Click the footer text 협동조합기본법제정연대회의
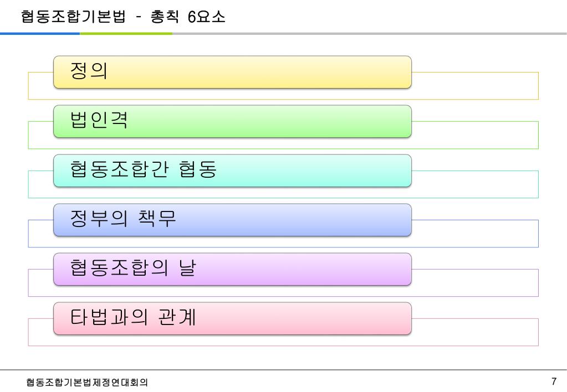Viewport: 567px width, 392px height. pos(87,382)
